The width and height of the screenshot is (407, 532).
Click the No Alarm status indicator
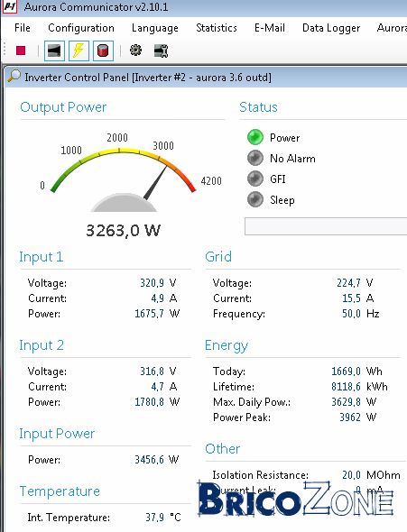pos(255,158)
